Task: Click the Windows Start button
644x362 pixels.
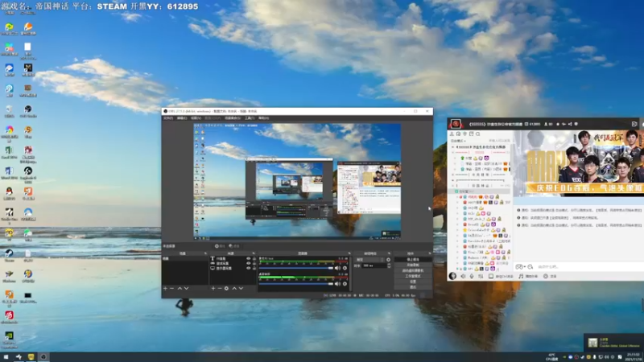Action: 6,357
